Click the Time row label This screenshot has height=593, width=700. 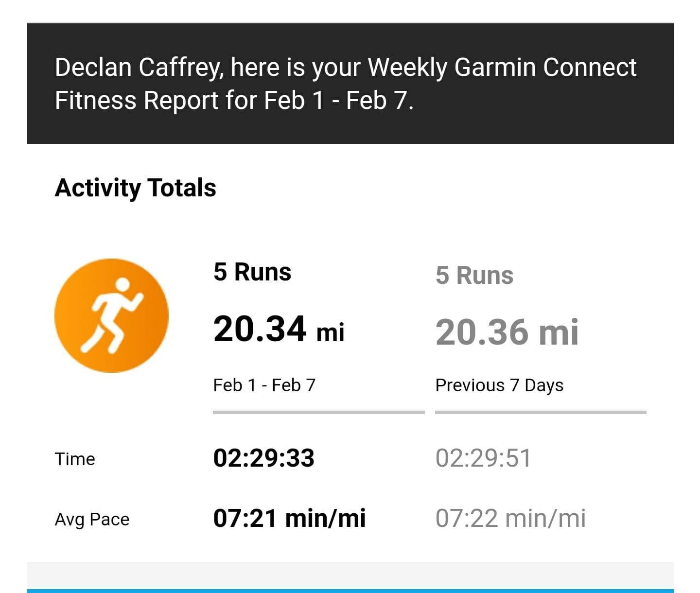tap(75, 459)
